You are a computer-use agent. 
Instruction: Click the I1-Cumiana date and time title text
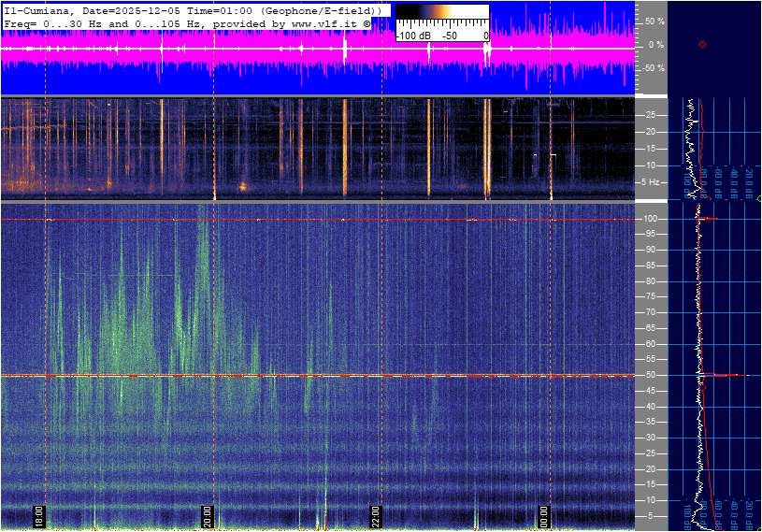(x=192, y=9)
